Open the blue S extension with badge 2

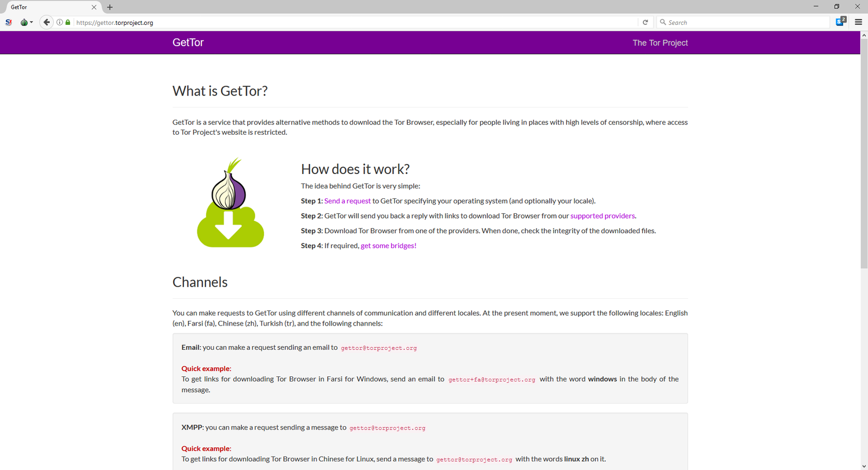(x=841, y=21)
